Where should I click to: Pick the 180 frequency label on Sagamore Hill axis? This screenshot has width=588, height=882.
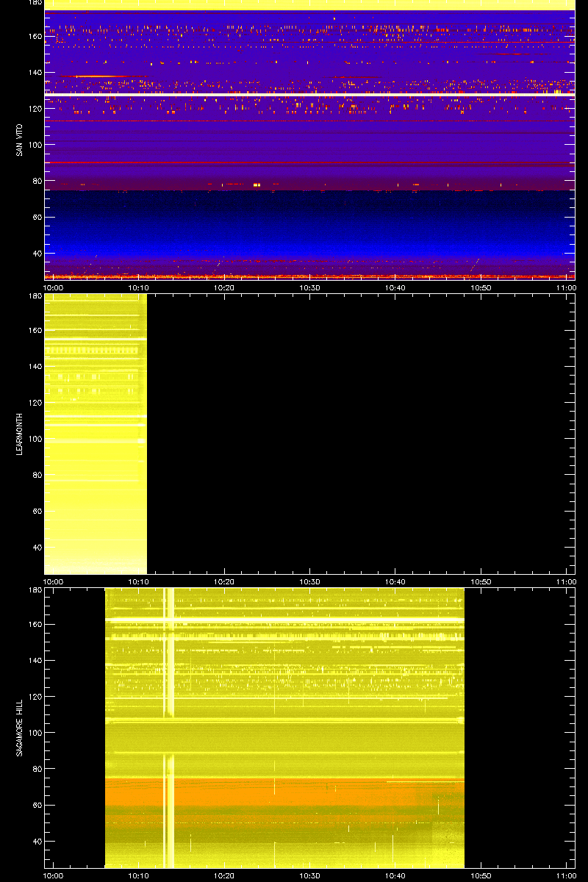coord(35,591)
